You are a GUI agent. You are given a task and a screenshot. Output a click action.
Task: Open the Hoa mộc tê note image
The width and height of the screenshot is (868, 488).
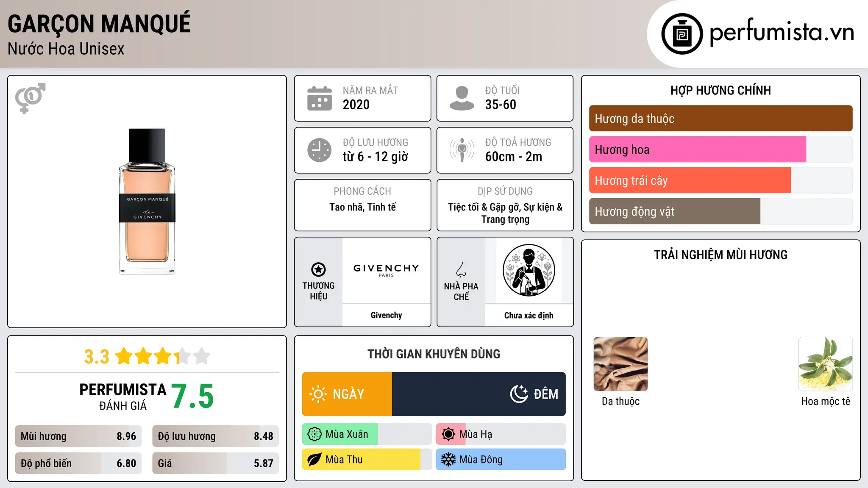(x=826, y=364)
